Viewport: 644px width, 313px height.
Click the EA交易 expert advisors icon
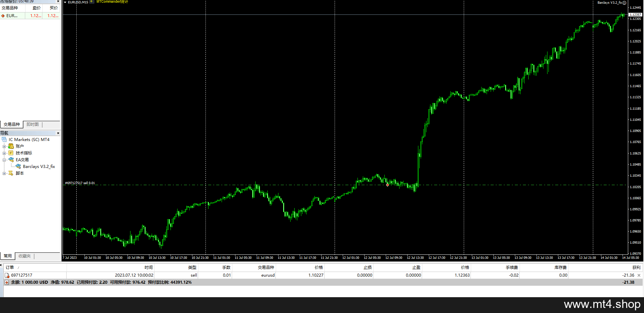11,160
